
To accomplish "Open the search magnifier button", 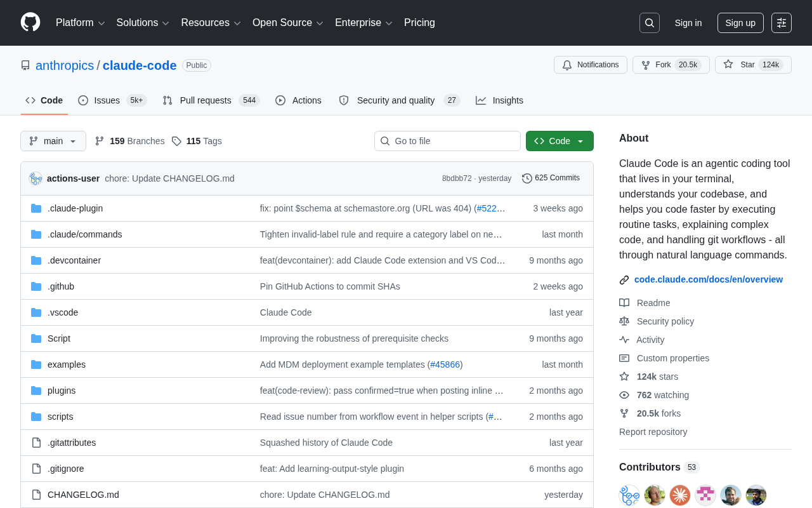I will pyautogui.click(x=650, y=23).
